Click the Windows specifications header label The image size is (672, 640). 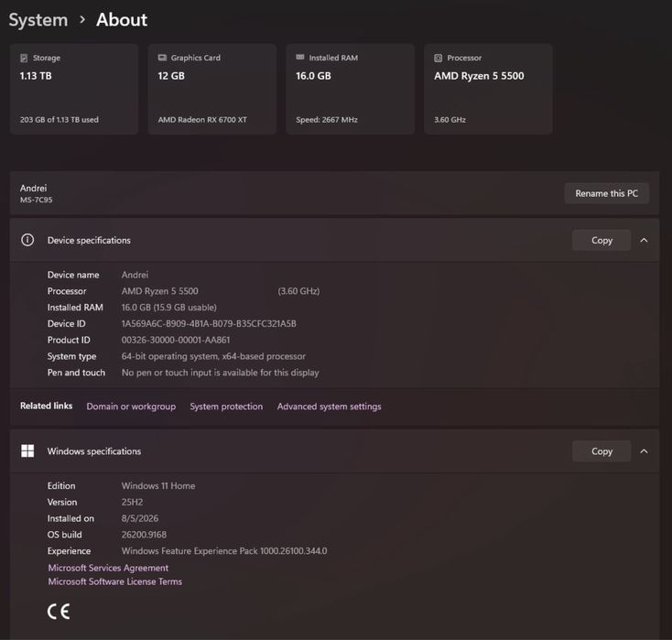[94, 451]
